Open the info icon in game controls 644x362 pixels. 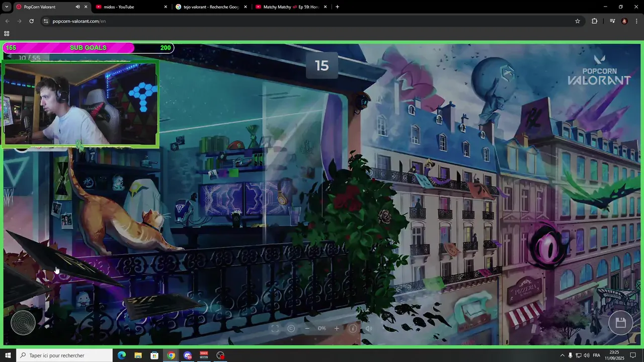coord(353,328)
